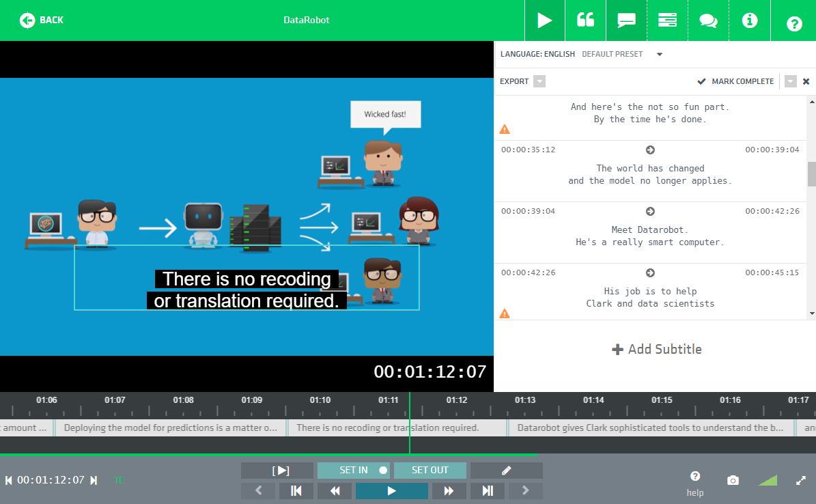
Task: Click SET OUT button
Action: tap(430, 470)
